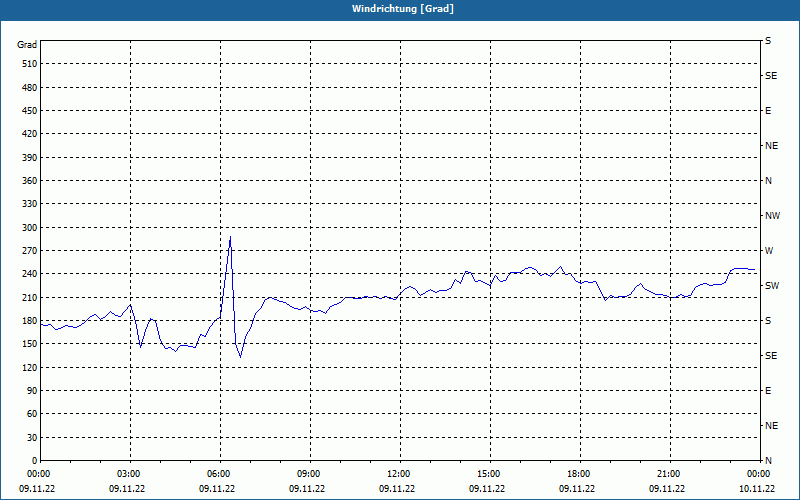The width and height of the screenshot is (800, 500).
Task: Select the 12:00 time label
Action: (399, 474)
